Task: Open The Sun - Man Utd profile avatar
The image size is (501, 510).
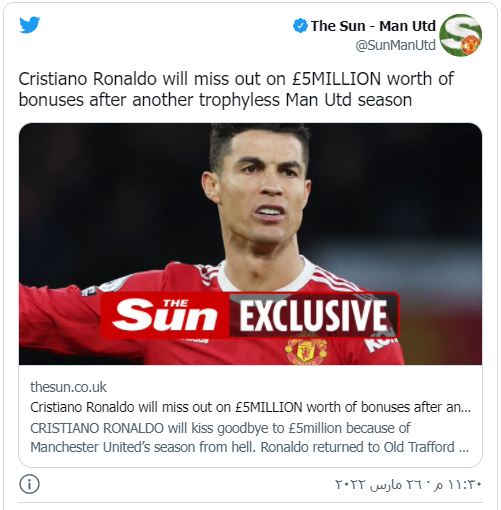Action: coord(460,35)
